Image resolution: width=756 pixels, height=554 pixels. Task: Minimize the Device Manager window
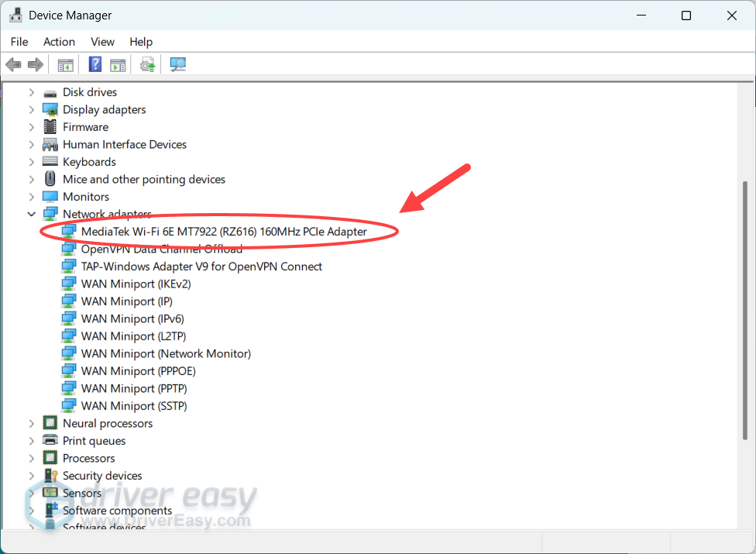click(641, 15)
